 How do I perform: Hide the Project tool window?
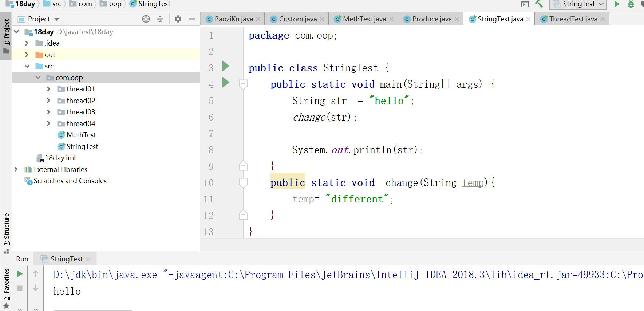click(192, 19)
